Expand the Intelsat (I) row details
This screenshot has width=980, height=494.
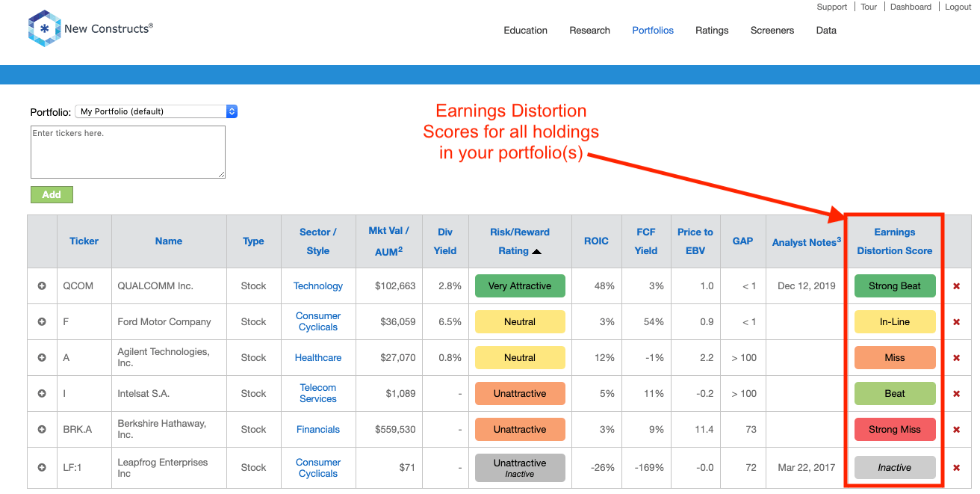(x=42, y=394)
